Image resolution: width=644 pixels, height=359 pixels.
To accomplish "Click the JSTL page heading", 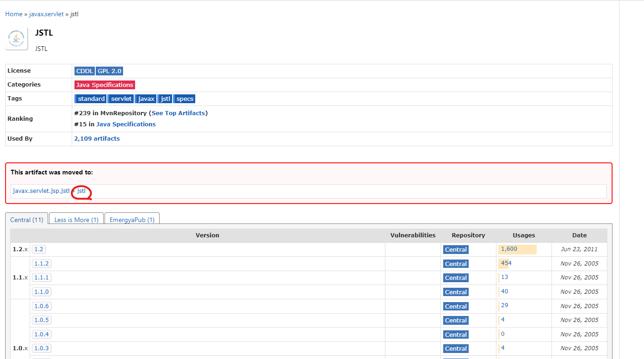I will coord(44,33).
